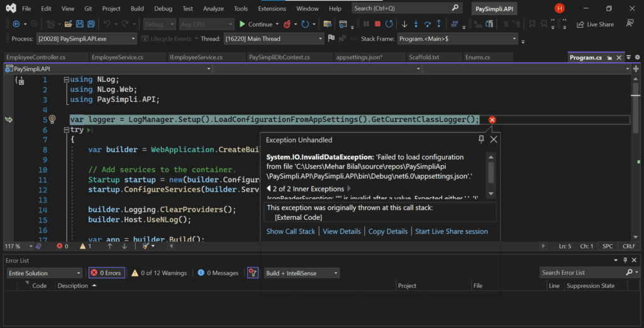Open the Build + IntelliSense dropdown
The width and height of the screenshot is (644, 328).
(301, 273)
